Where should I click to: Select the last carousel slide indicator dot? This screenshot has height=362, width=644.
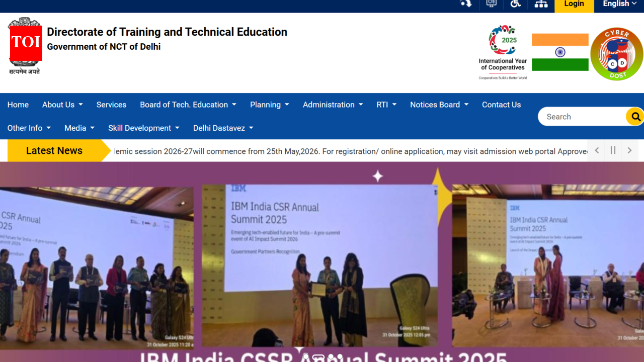pos(340,357)
